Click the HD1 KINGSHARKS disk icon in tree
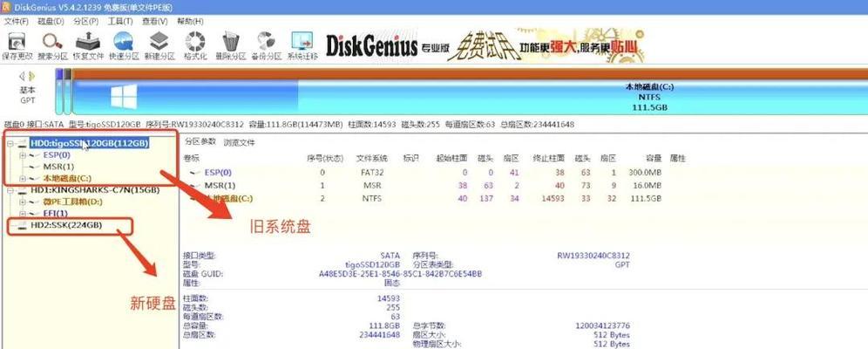This screenshot has height=349, width=868. click(x=22, y=190)
